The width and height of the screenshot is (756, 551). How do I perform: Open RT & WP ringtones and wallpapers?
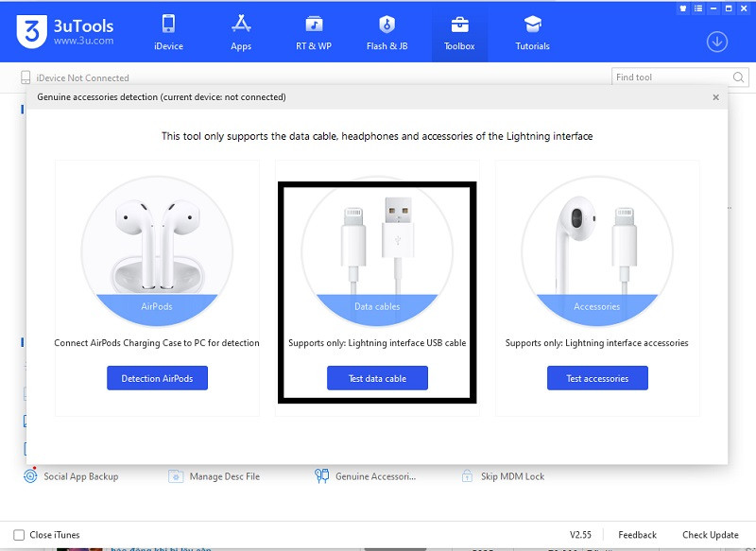[313, 31]
